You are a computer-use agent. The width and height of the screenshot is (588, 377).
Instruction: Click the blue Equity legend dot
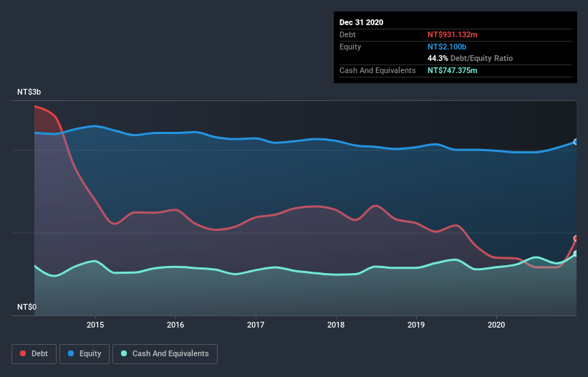tap(71, 353)
